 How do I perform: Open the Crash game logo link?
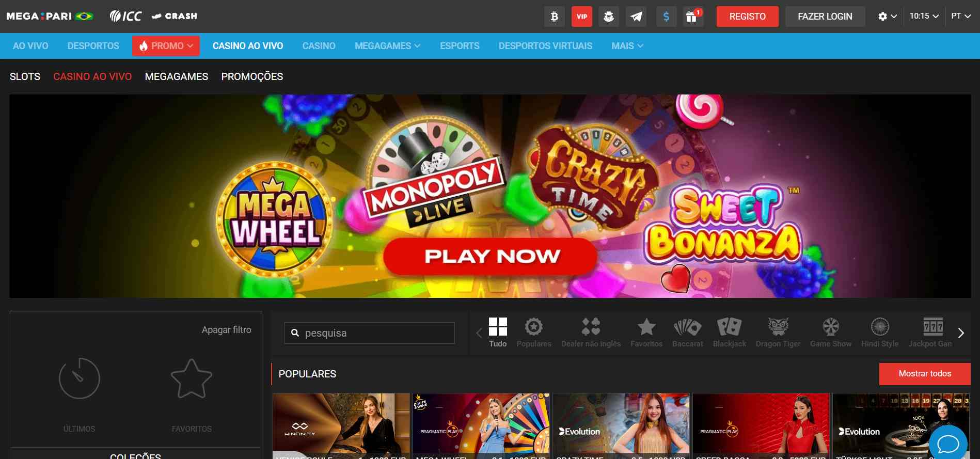(x=175, y=16)
